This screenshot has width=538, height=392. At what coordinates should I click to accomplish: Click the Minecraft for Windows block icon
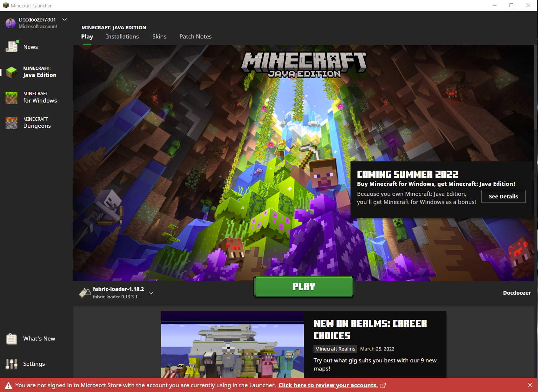11,98
